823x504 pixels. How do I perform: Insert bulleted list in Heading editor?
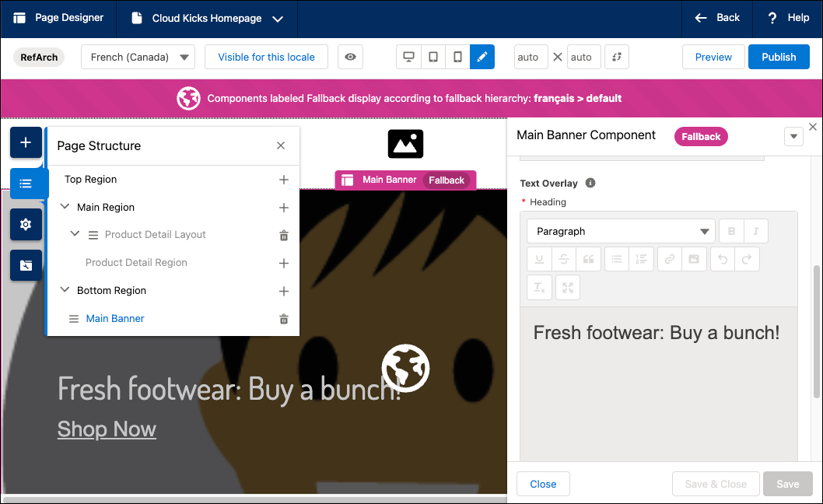coord(617,259)
